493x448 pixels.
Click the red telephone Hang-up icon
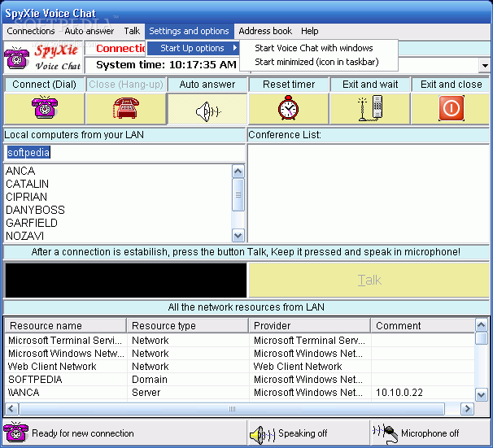[126, 108]
